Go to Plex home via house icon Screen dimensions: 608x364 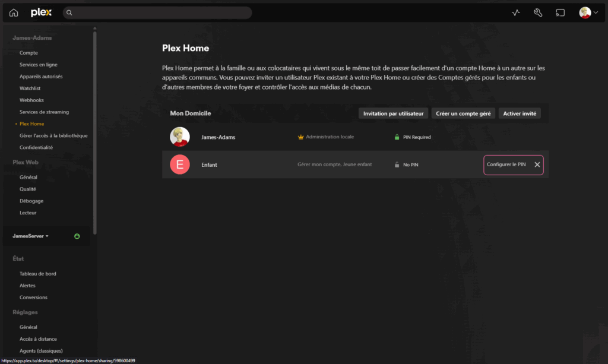[x=14, y=12]
